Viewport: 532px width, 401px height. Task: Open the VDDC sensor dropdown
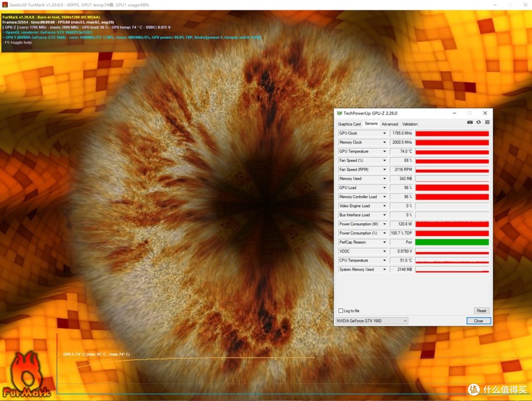pyautogui.click(x=384, y=251)
